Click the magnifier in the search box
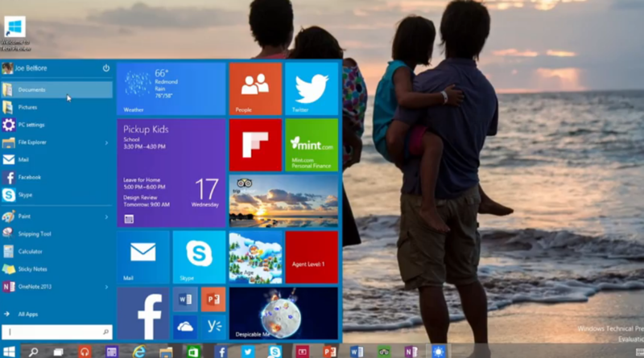644x358 pixels. [x=105, y=331]
